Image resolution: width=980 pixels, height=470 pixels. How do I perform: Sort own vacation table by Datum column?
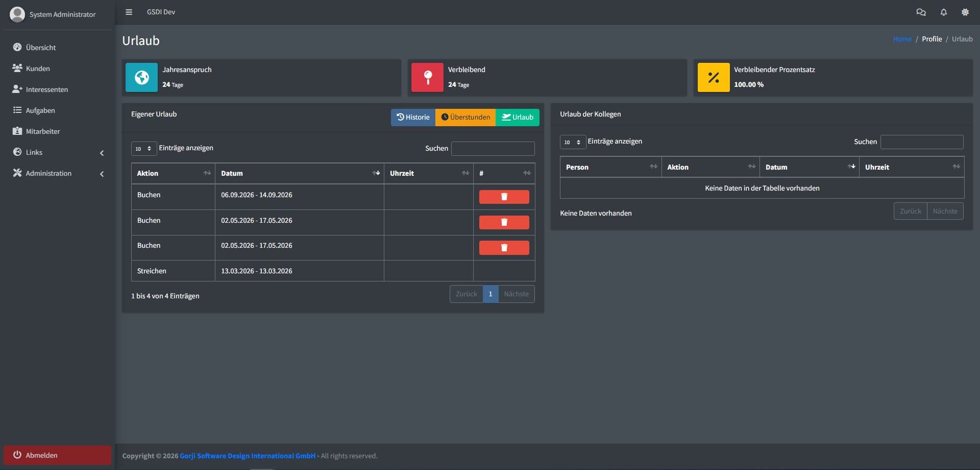299,173
